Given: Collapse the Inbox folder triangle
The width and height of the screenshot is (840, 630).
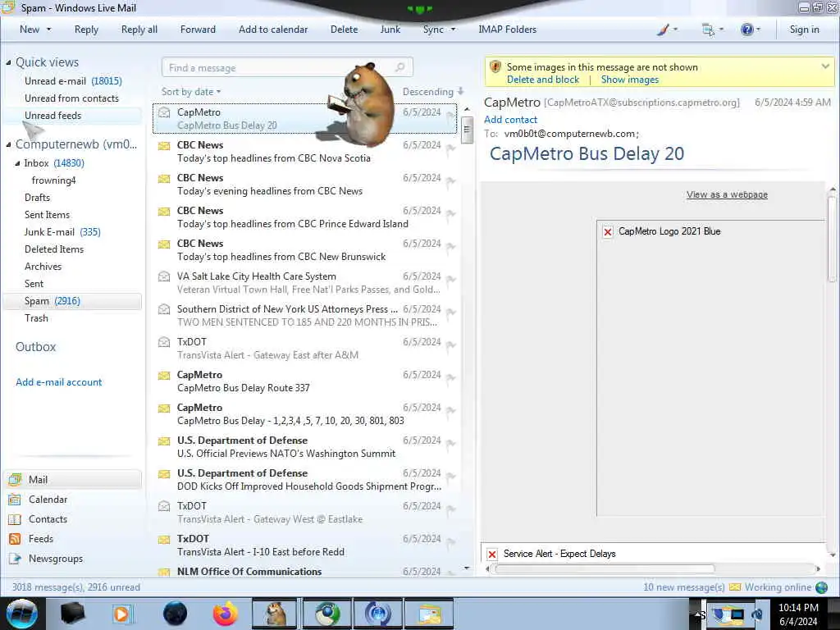Looking at the screenshot, I should pyautogui.click(x=17, y=163).
